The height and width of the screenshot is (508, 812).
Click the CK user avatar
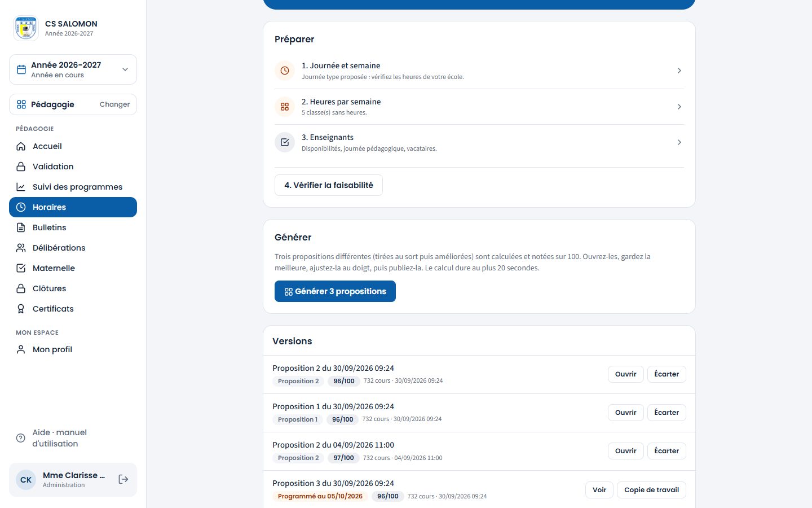(26, 480)
